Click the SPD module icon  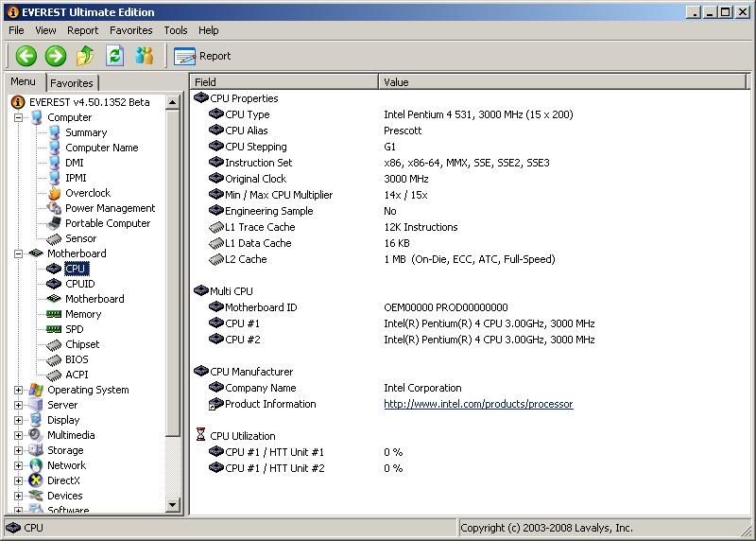pyautogui.click(x=54, y=329)
